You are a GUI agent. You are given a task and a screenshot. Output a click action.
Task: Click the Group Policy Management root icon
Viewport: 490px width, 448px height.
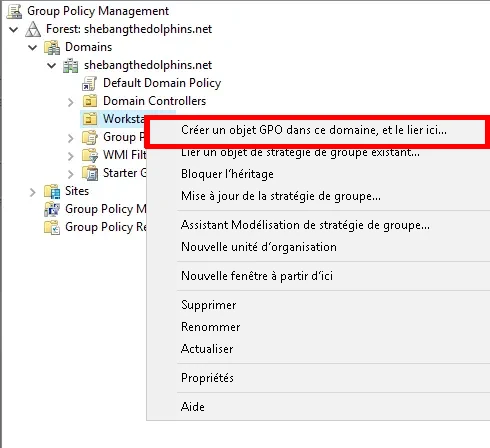tap(14, 11)
